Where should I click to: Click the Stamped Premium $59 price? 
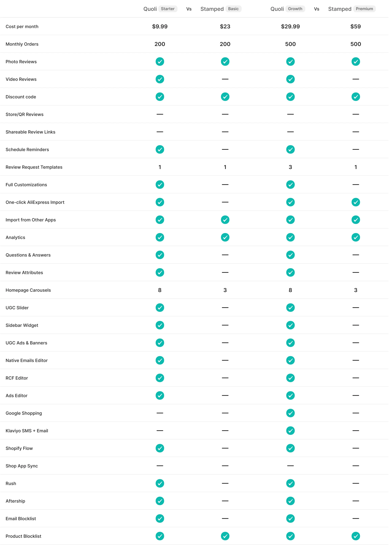click(356, 26)
